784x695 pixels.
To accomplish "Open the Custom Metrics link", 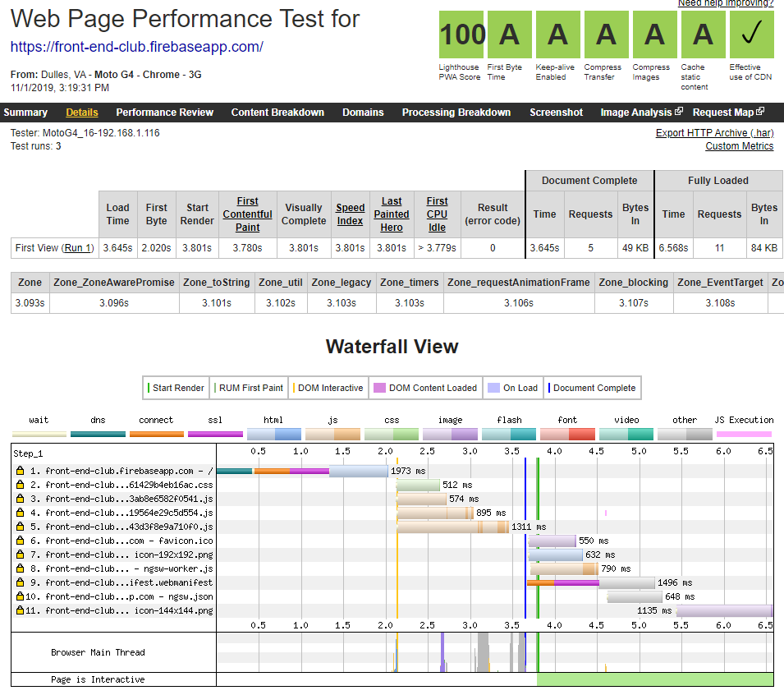I will click(x=740, y=146).
